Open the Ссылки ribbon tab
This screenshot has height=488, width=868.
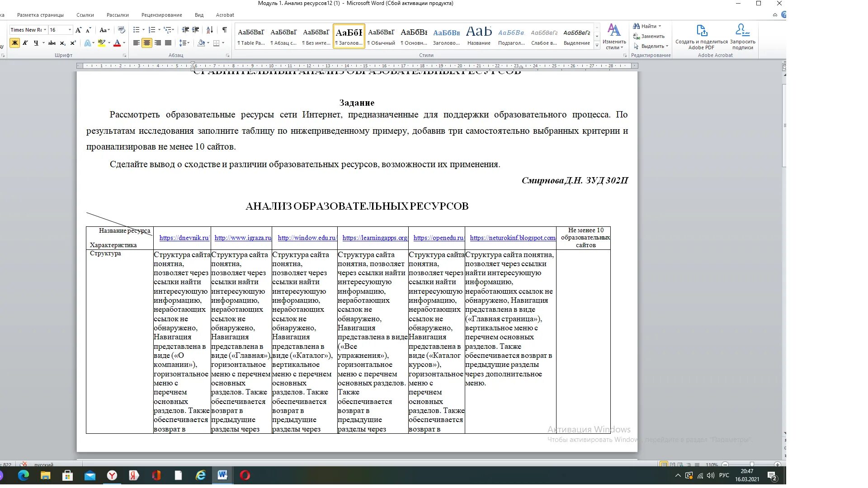pos(85,15)
